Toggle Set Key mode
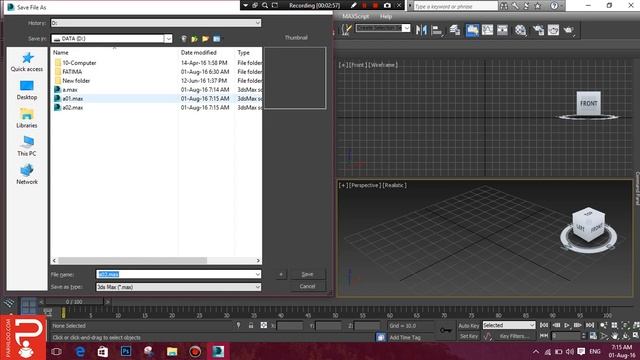The image size is (640, 360). [x=469, y=336]
